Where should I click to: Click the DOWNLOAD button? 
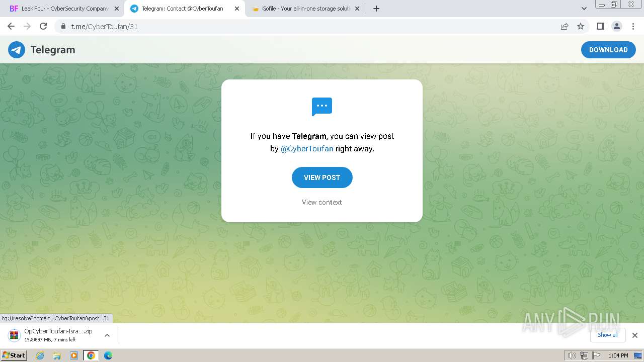(x=608, y=50)
